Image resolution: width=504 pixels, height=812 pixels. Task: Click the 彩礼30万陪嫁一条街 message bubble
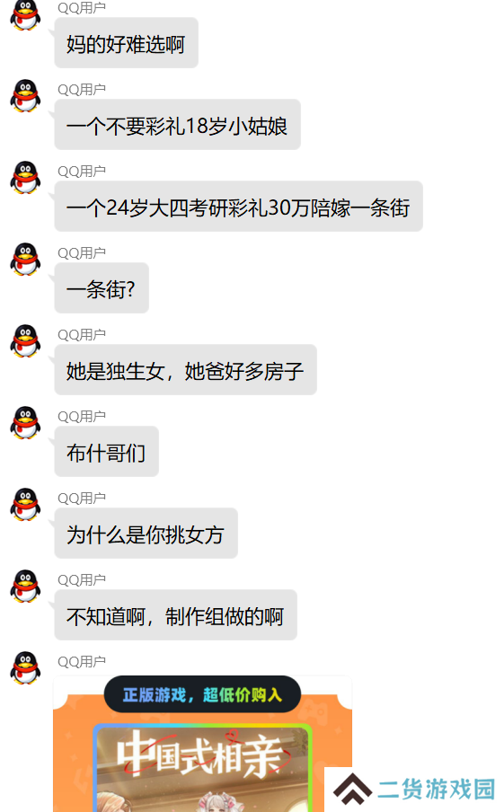coord(238,207)
